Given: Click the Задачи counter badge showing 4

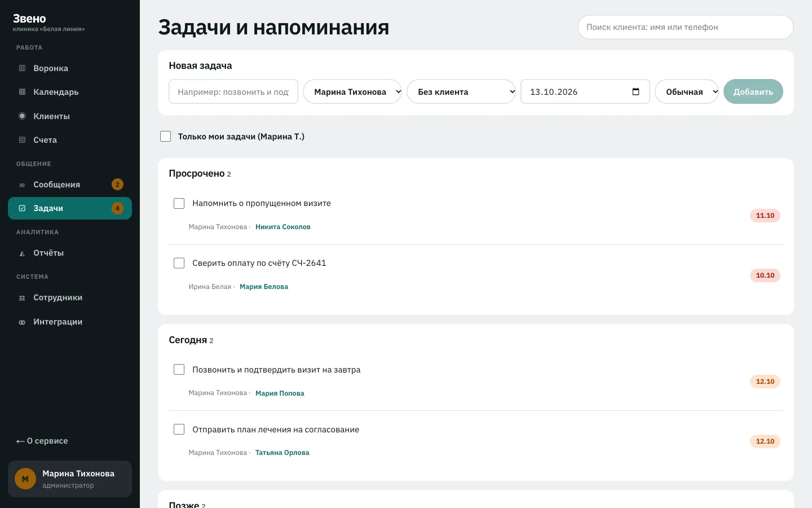Looking at the screenshot, I should point(117,208).
